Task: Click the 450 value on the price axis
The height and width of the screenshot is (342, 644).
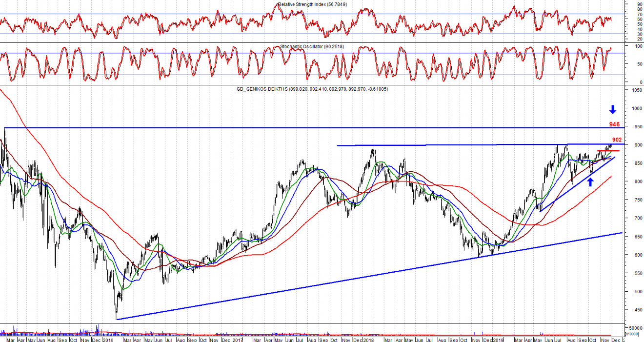Action: [633, 310]
